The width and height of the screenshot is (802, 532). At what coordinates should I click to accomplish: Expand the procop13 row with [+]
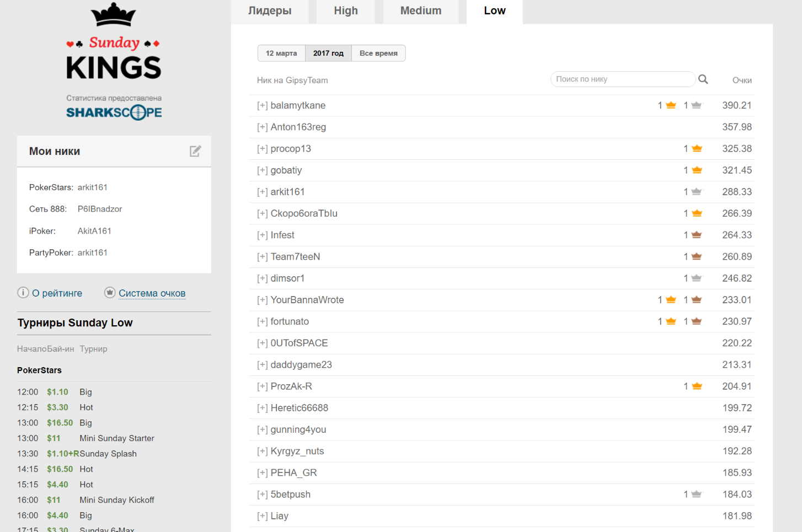[x=263, y=149]
